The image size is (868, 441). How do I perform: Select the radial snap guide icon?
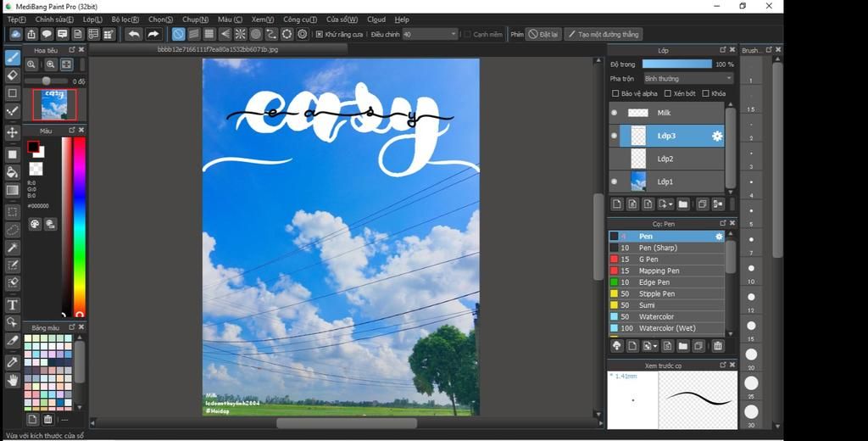click(x=240, y=35)
